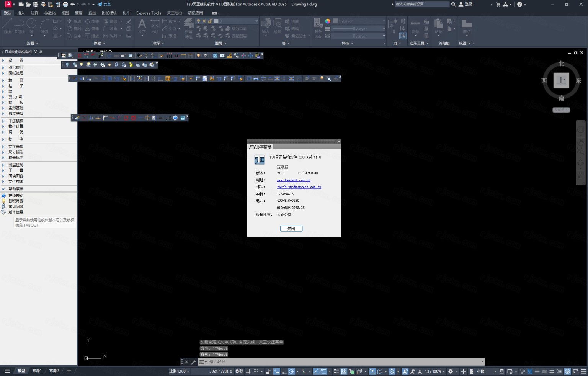Click the layer 0 color swatch square

[216, 21]
